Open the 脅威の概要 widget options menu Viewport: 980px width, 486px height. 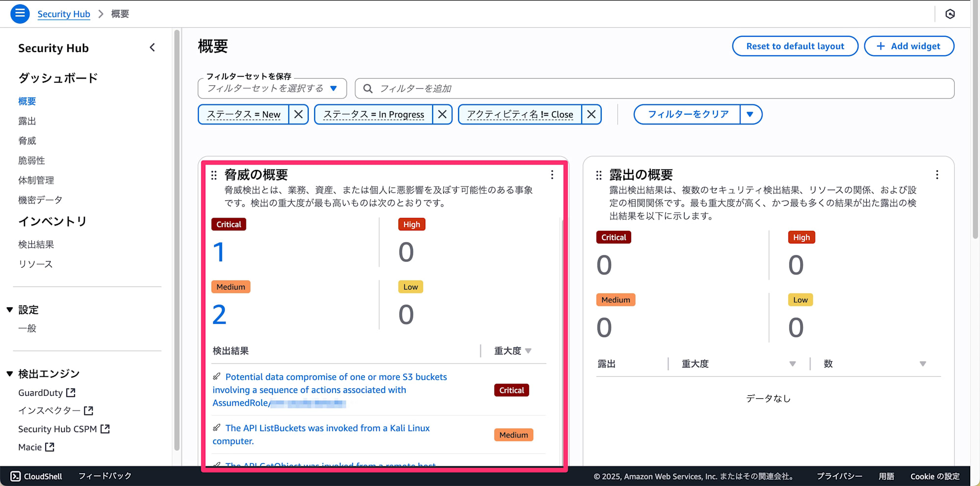[x=552, y=175]
